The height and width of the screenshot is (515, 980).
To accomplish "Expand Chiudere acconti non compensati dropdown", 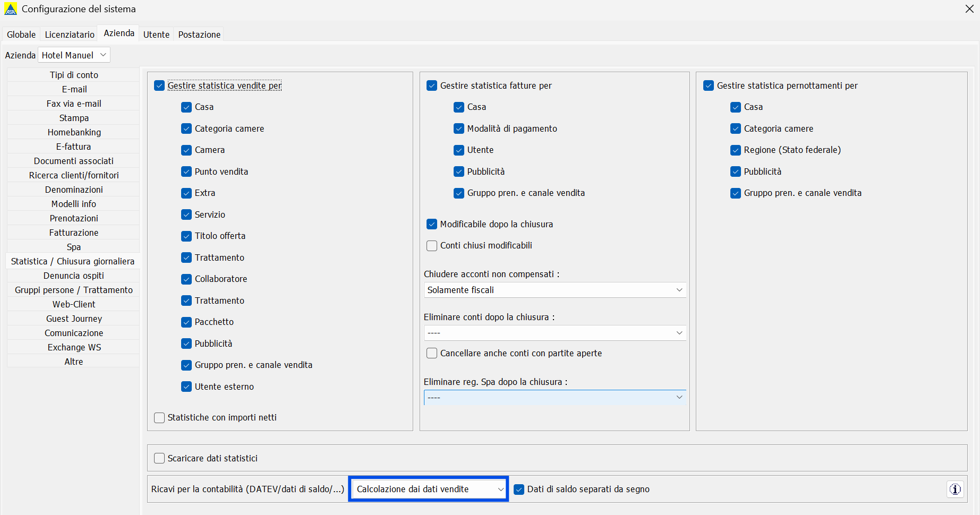I will 555,290.
